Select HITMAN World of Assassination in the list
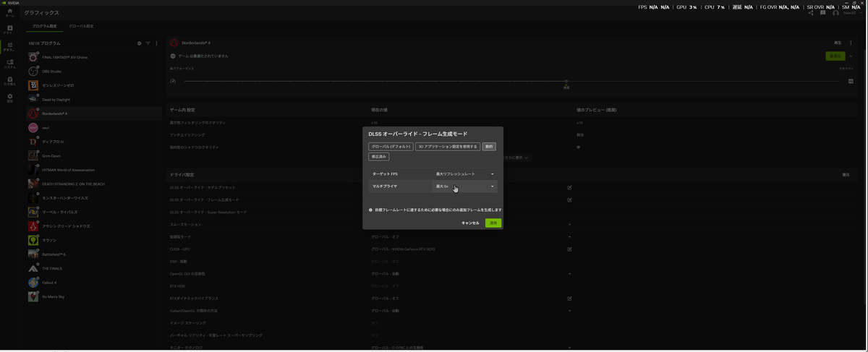Viewport: 868px width, 352px height. tap(94, 170)
